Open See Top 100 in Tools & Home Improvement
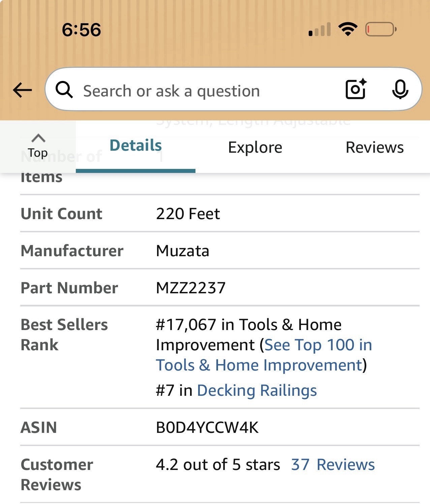 264,355
